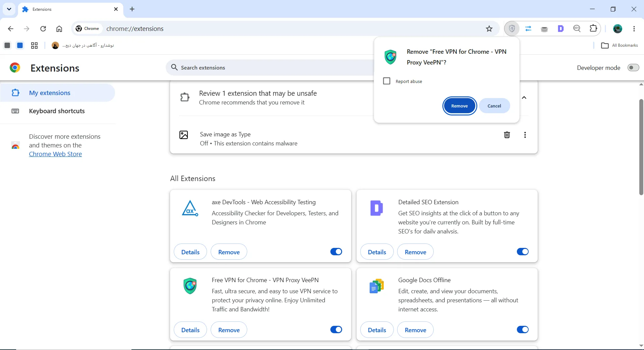Delete the Save image as Type extension
Viewport: 644px width, 350px height.
pos(507,135)
